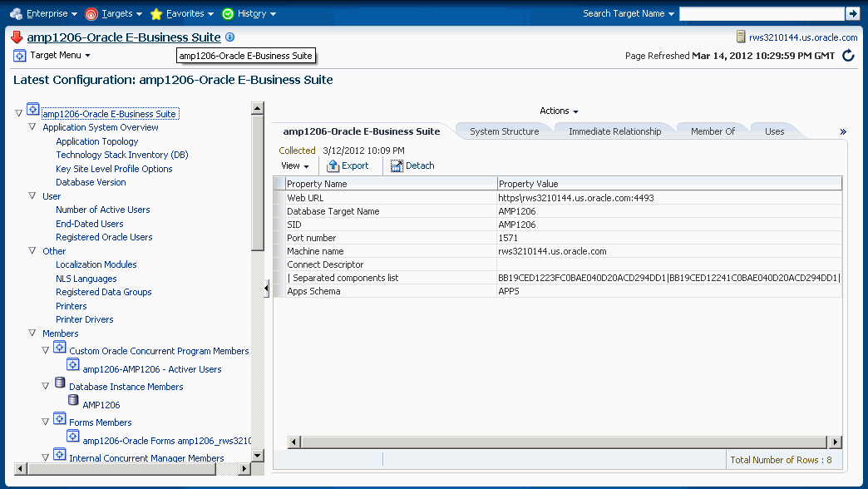Switch to the Immediate Relationship tab
This screenshot has width=868, height=489.
coord(615,131)
